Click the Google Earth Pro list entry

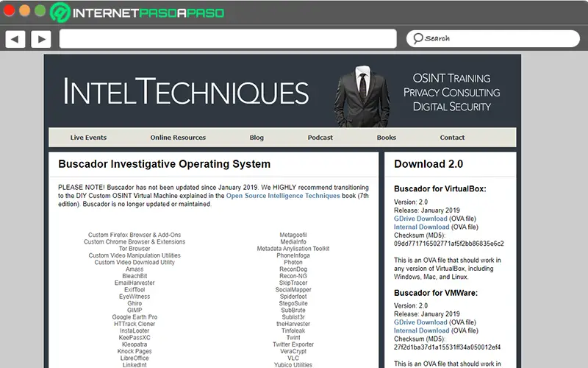(135, 317)
